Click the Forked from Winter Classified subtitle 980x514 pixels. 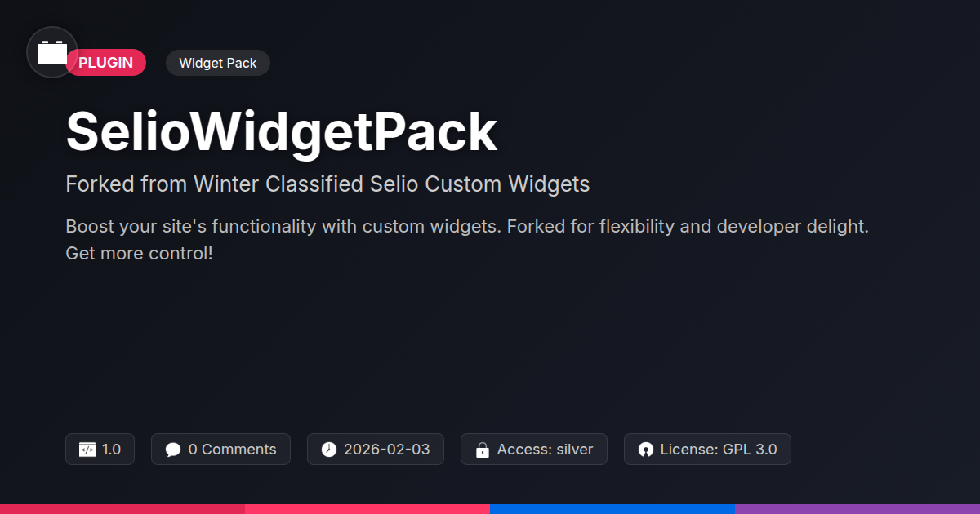pos(327,184)
